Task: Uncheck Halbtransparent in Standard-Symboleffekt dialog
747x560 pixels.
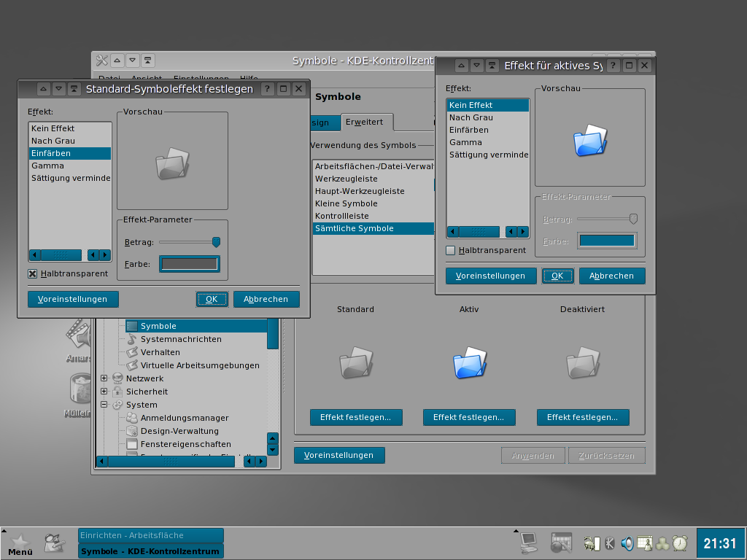Action: tap(32, 273)
